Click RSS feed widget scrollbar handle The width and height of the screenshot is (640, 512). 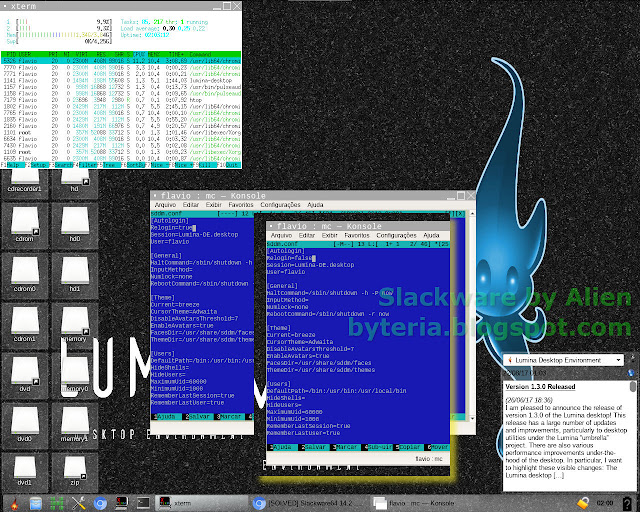click(633, 386)
